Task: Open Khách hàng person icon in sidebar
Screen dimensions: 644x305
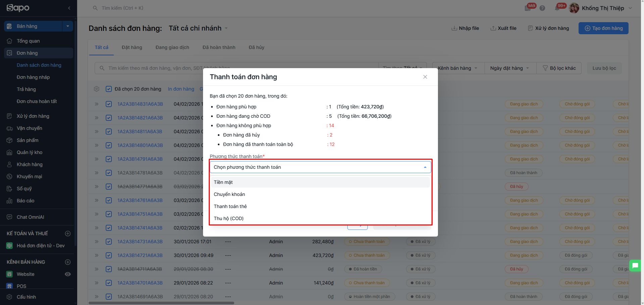Action: 9,164
